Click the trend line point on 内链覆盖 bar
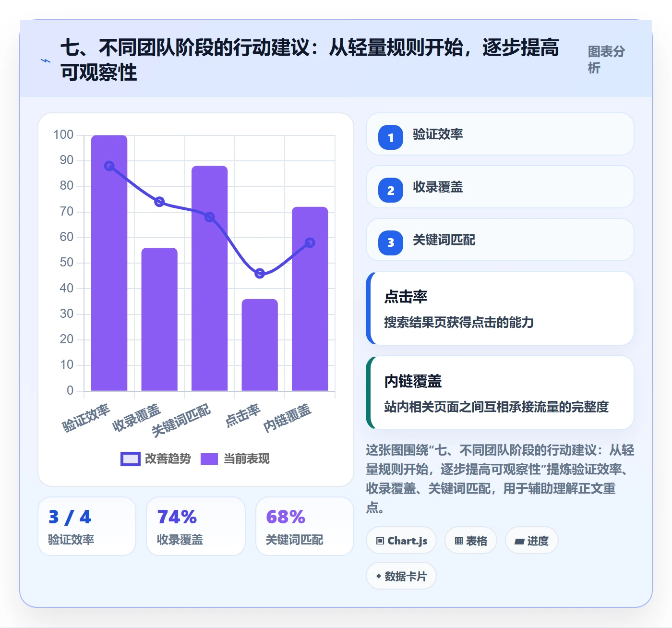Image resolution: width=672 pixels, height=628 pixels. coord(310,243)
